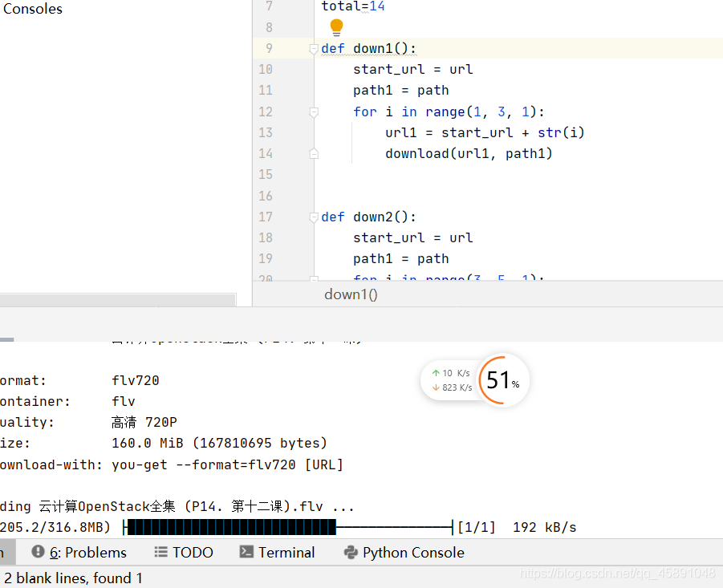
Task: Collapse the for loop fold marker in down1
Action: pyautogui.click(x=314, y=112)
